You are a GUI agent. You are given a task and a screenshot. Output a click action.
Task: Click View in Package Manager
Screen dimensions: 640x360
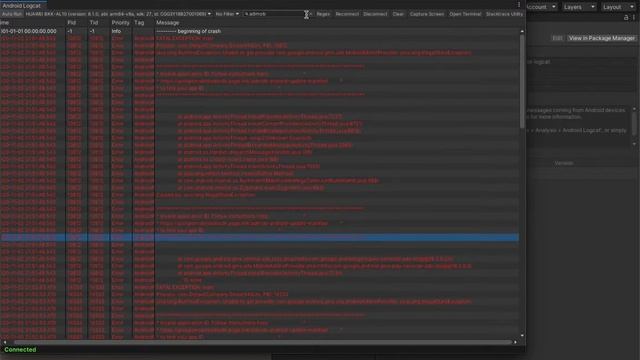click(602, 38)
